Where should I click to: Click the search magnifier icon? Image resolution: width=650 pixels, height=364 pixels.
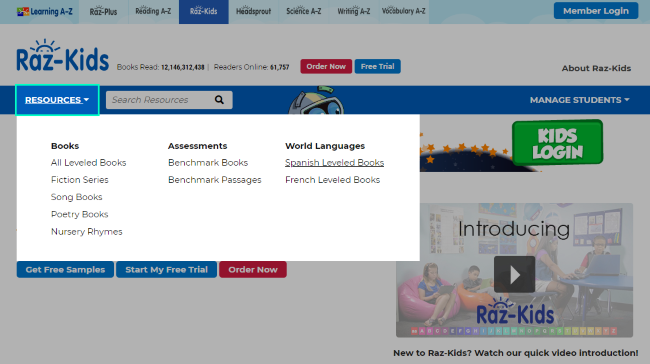pos(219,100)
